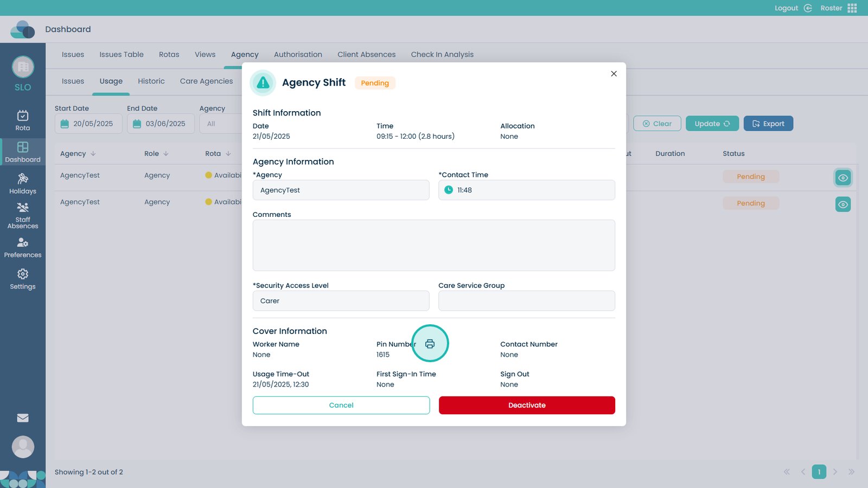Close the Agency Shift dialog
The height and width of the screenshot is (488, 868).
(x=614, y=74)
